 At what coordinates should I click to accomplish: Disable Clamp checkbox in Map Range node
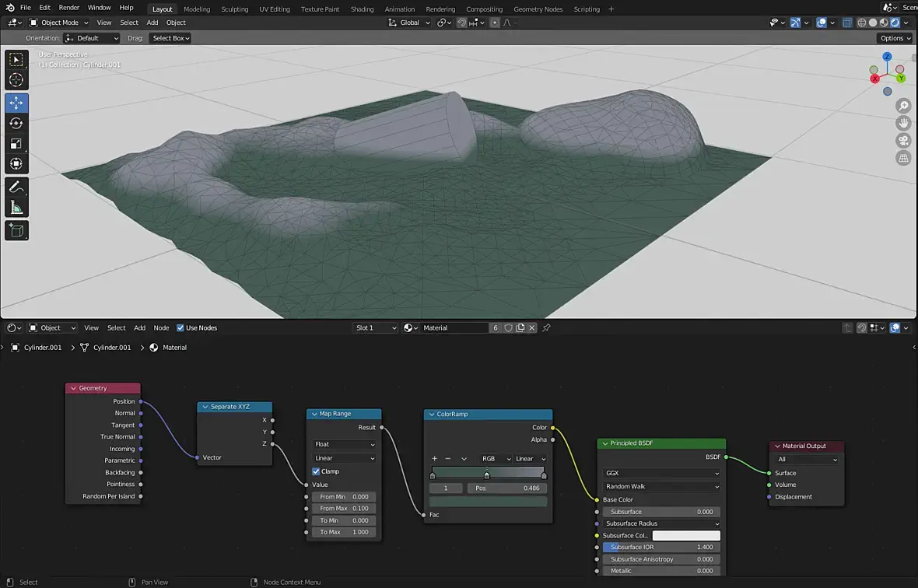pos(316,471)
